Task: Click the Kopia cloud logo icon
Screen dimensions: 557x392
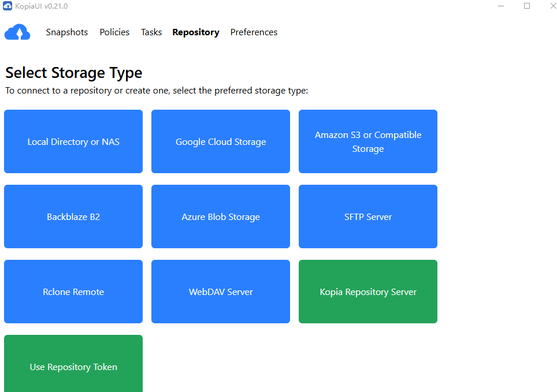Action: click(x=17, y=32)
